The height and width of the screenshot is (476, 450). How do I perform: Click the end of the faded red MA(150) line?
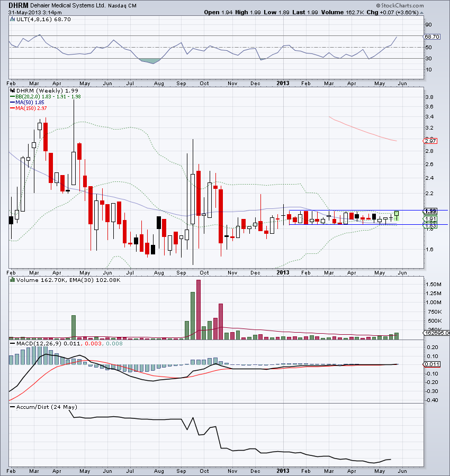pos(396,141)
